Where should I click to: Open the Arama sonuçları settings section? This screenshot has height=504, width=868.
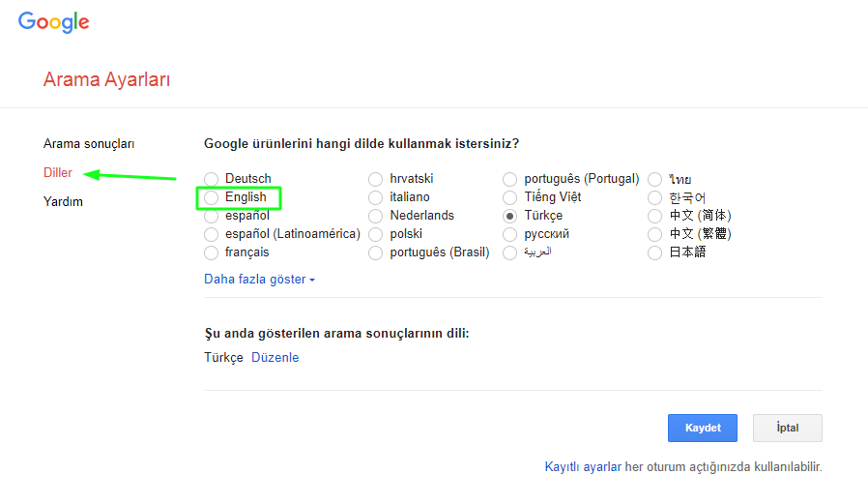click(89, 144)
